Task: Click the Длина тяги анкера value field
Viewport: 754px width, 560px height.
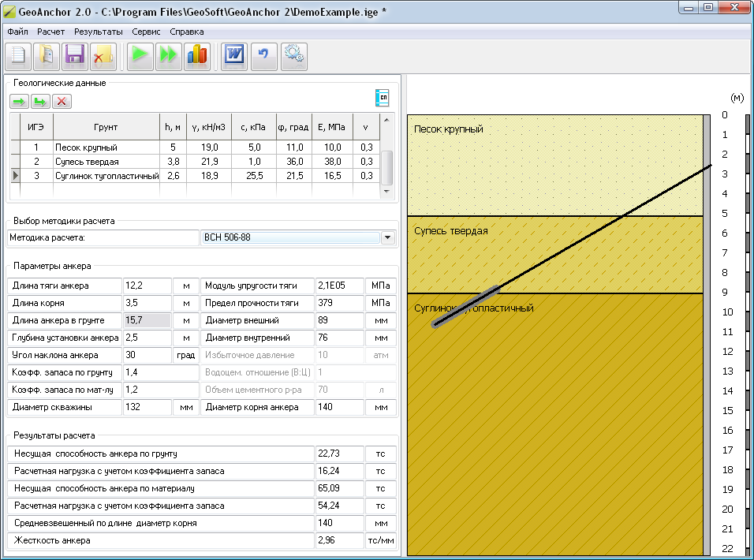Action: coord(146,286)
